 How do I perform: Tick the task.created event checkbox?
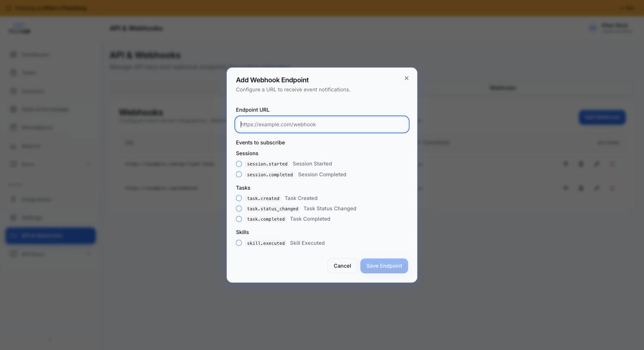click(x=239, y=198)
